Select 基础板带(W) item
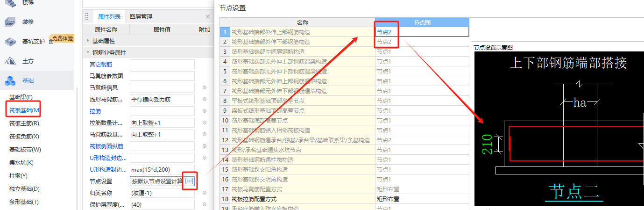This screenshot has width=644, height=210. (25, 150)
